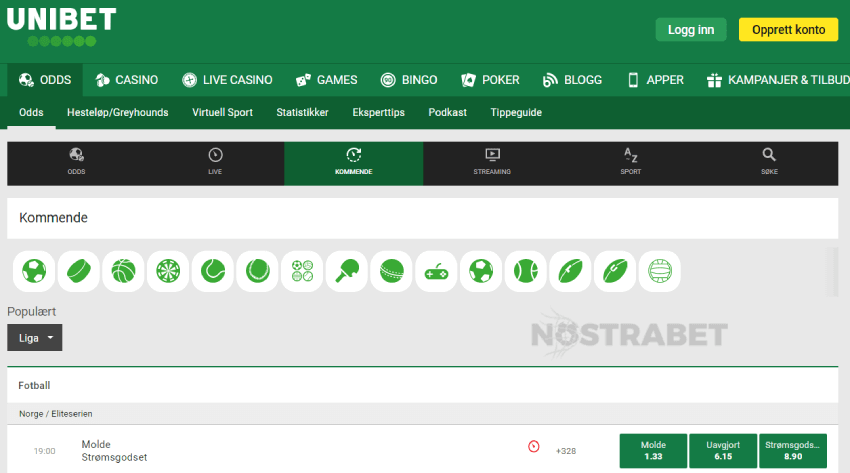Open Hesteløp/Greyhounds tab
Image resolution: width=850 pixels, height=473 pixels.
pyautogui.click(x=118, y=112)
